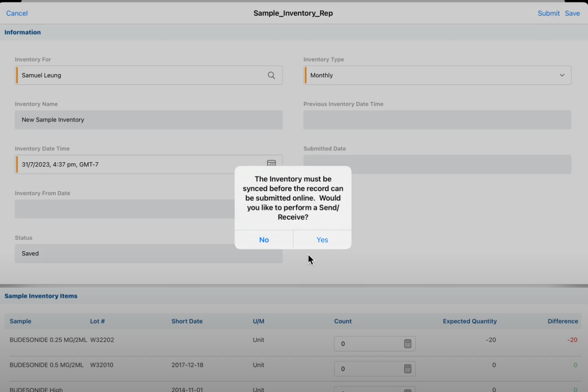Image resolution: width=588 pixels, height=392 pixels.
Task: Open the calendar picker for Inventory Date Time
Action: [271, 163]
